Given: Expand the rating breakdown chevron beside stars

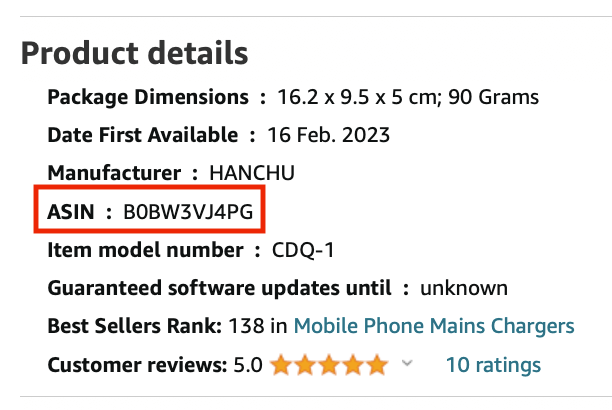Looking at the screenshot, I should [x=407, y=363].
